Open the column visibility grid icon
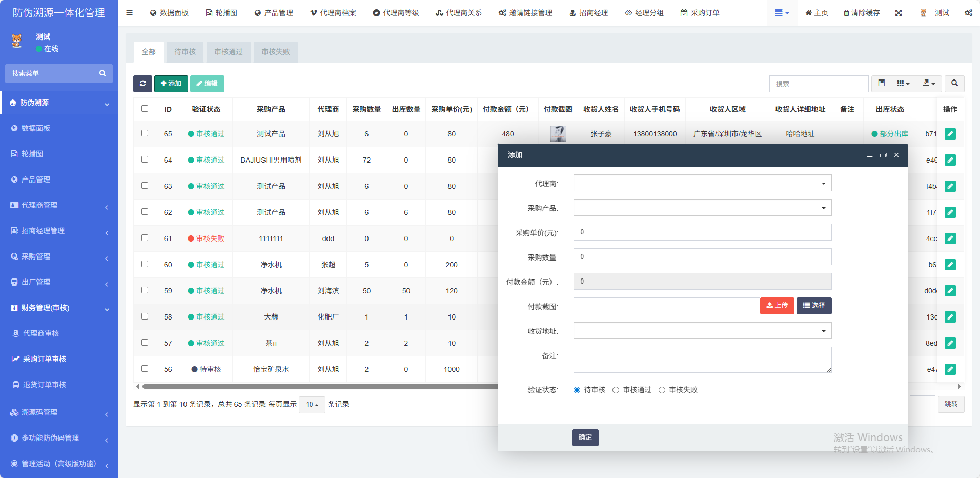The height and width of the screenshot is (478, 980). point(903,84)
